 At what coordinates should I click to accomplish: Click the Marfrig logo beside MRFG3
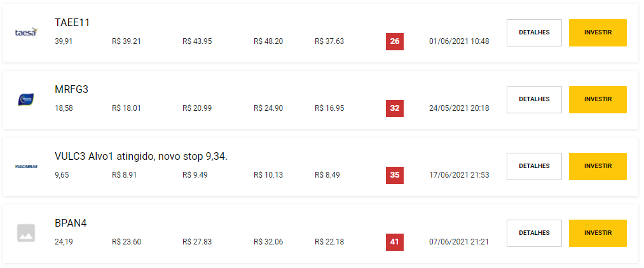26,99
